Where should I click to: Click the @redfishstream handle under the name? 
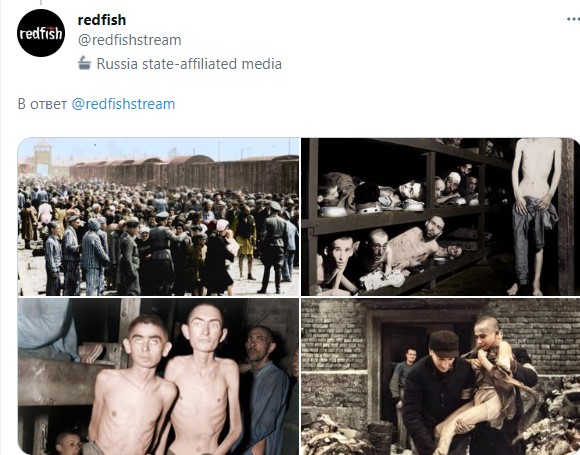tap(129, 40)
